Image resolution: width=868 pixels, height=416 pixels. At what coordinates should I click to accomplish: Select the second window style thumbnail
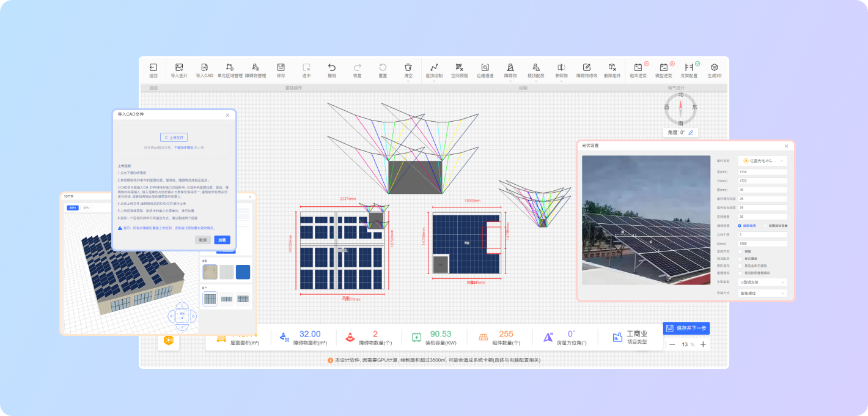click(227, 299)
